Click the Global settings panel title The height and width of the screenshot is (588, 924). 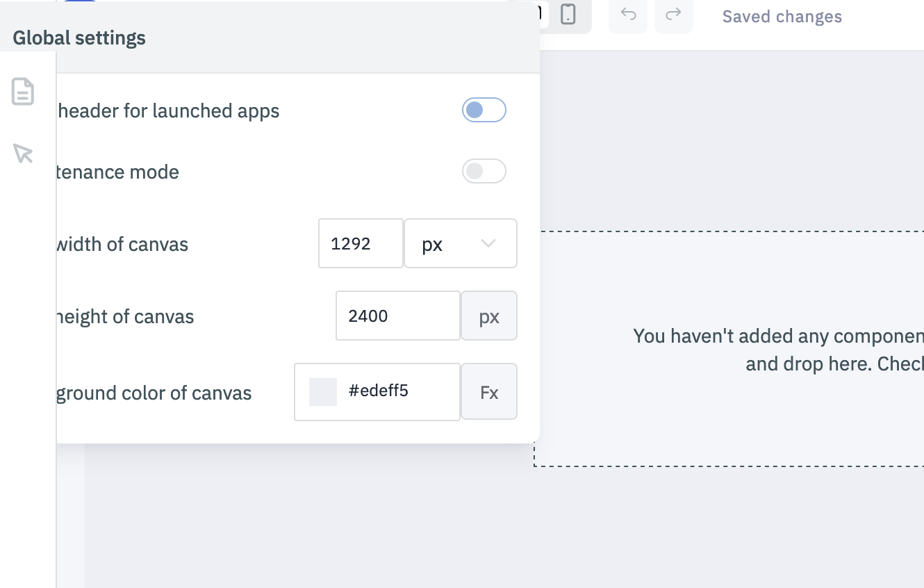(x=78, y=38)
